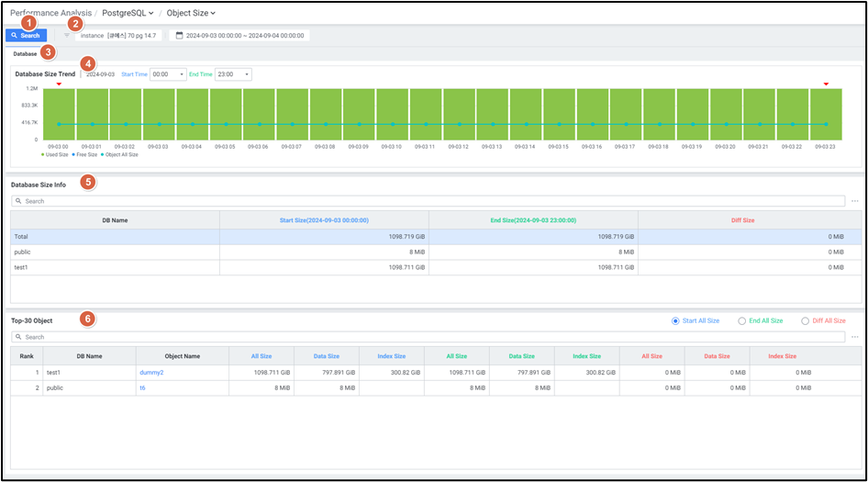Expand the Start Time 00:00 dropdown
This screenshot has height=482, width=868.
point(168,74)
